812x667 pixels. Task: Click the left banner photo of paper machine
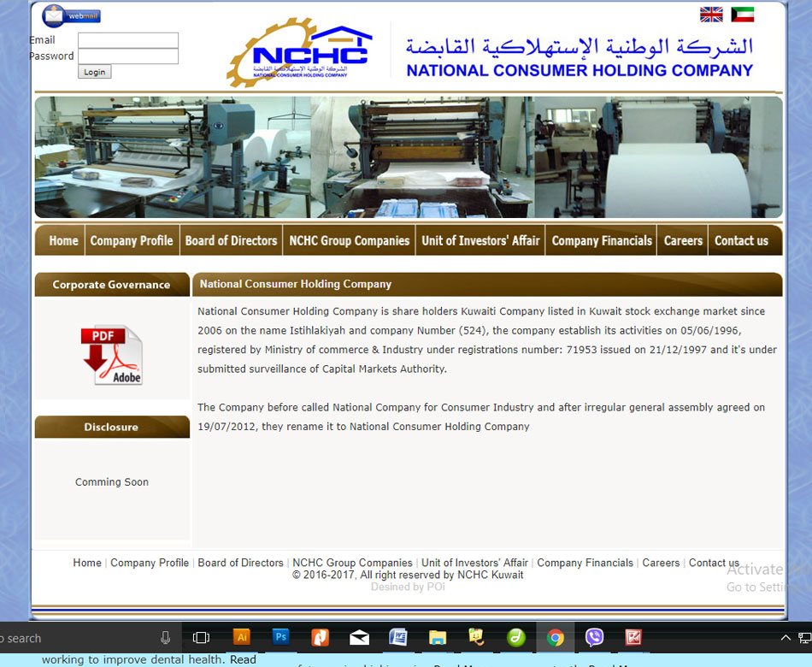click(173, 157)
